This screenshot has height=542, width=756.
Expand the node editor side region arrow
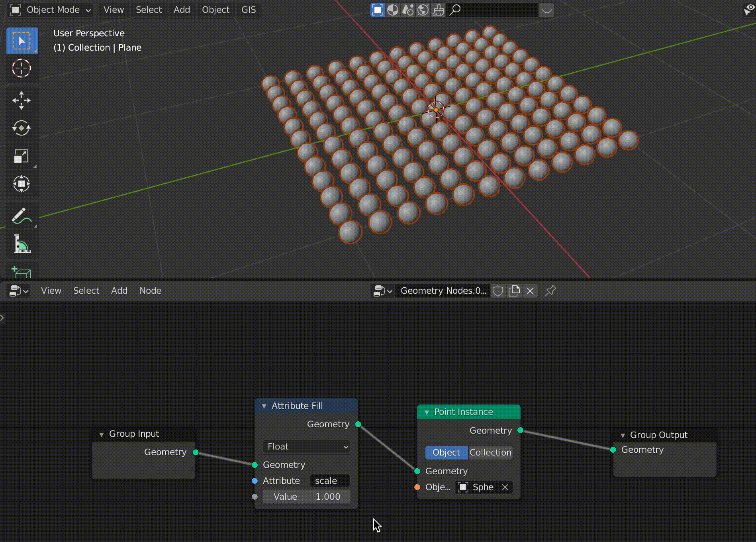[x=2, y=318]
